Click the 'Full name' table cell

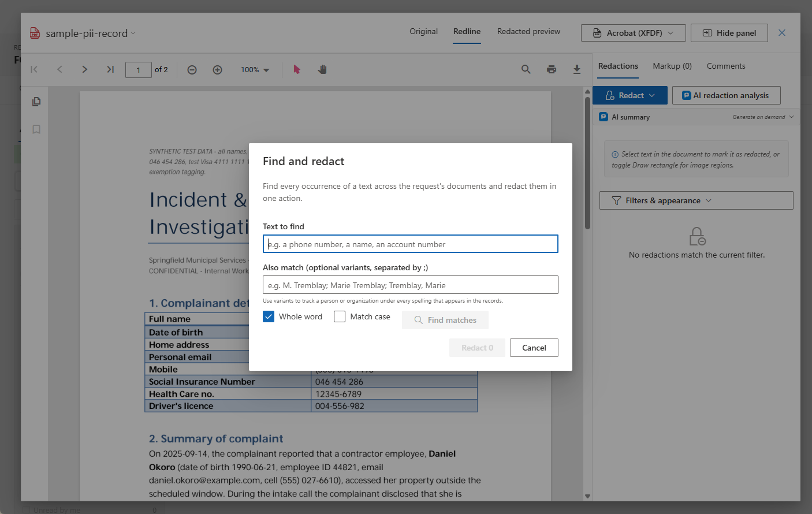pyautogui.click(x=197, y=319)
